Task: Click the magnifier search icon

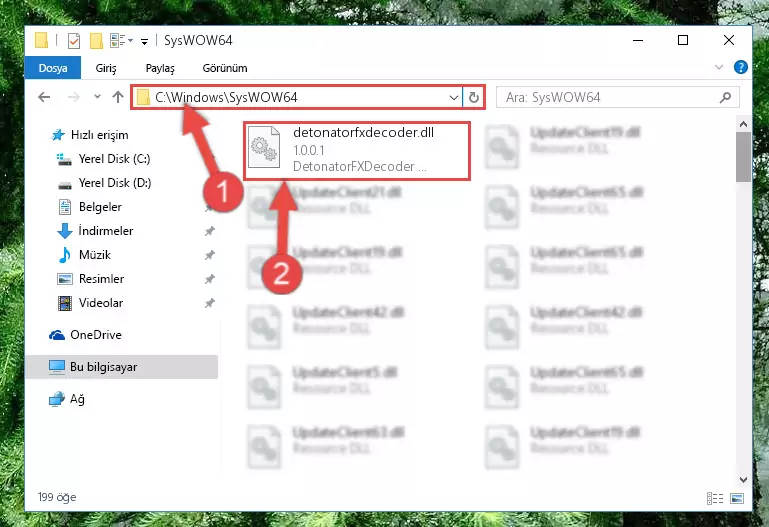Action: point(725,98)
